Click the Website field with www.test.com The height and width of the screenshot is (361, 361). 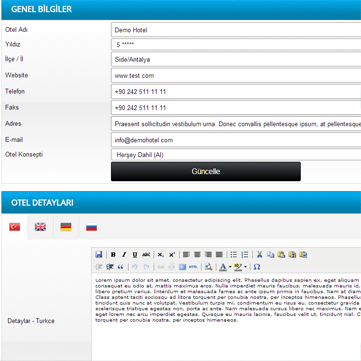236,76
